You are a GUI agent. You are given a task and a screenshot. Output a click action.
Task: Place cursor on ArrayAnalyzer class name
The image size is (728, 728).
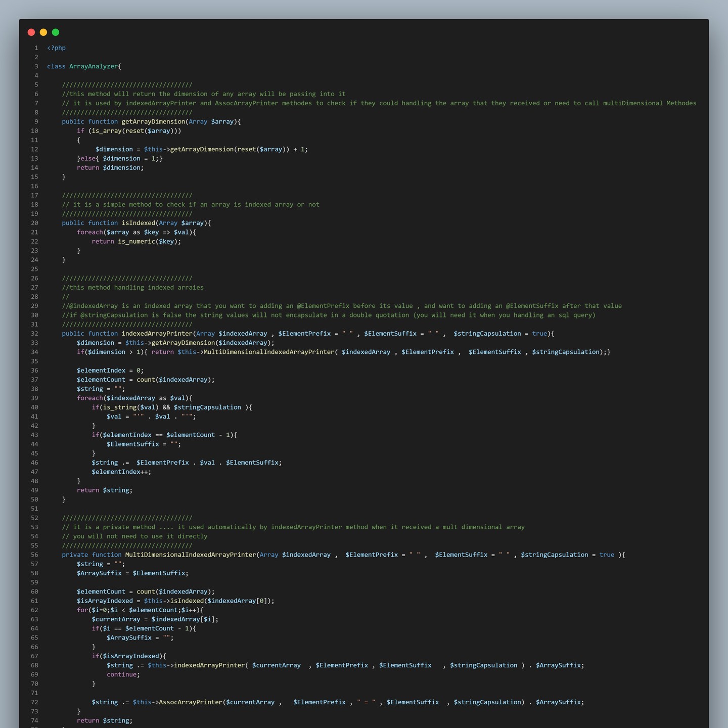tap(94, 66)
